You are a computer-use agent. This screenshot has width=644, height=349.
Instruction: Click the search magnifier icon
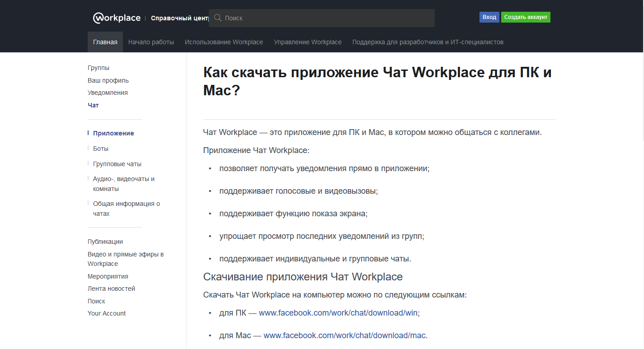click(x=217, y=18)
